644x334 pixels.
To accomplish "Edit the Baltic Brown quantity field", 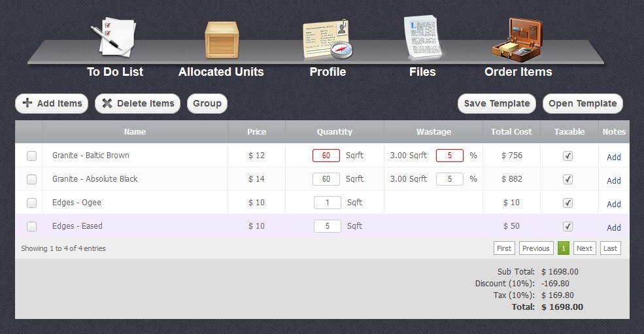I will pos(326,156).
